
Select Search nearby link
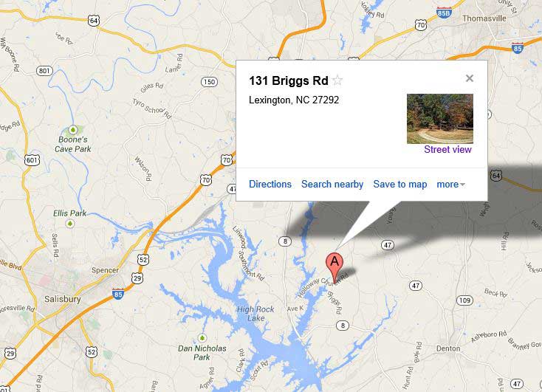point(332,185)
